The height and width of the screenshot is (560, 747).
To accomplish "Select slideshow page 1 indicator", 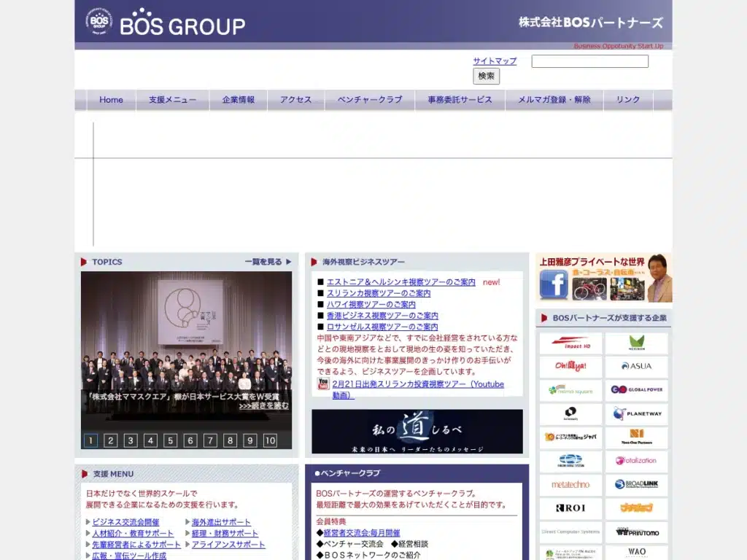I will tap(90, 440).
